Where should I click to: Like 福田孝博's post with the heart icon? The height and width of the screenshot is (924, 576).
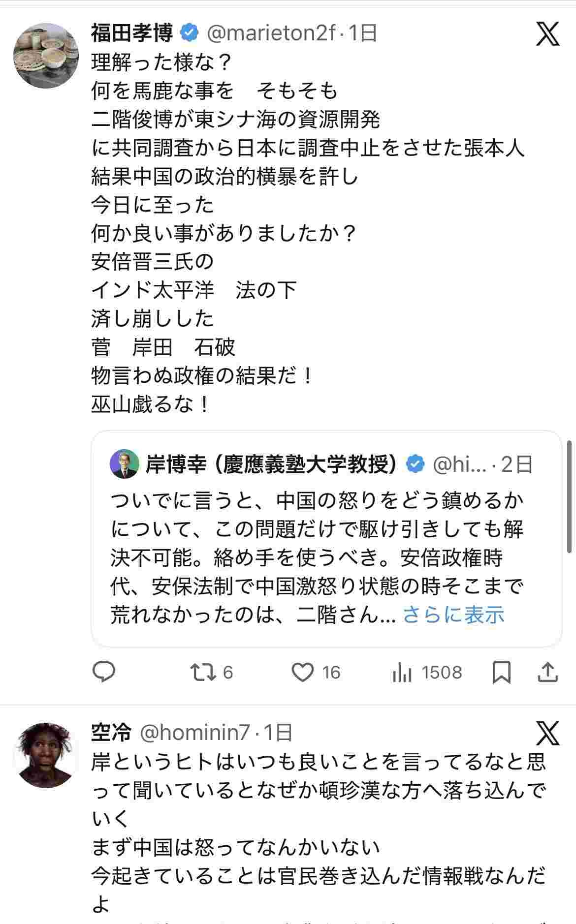pos(303,672)
